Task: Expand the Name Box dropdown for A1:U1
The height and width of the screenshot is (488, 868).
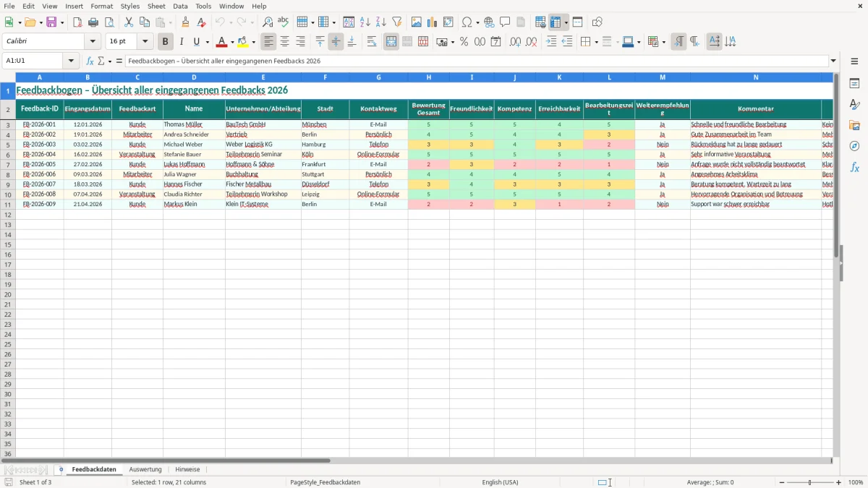Action: pos(71,61)
